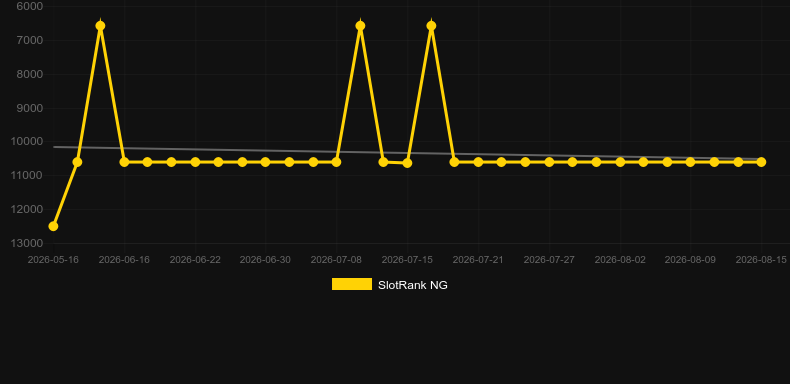The image size is (790, 384).
Task: Click the 2026-08-15 x-axis date label
Action: click(761, 260)
